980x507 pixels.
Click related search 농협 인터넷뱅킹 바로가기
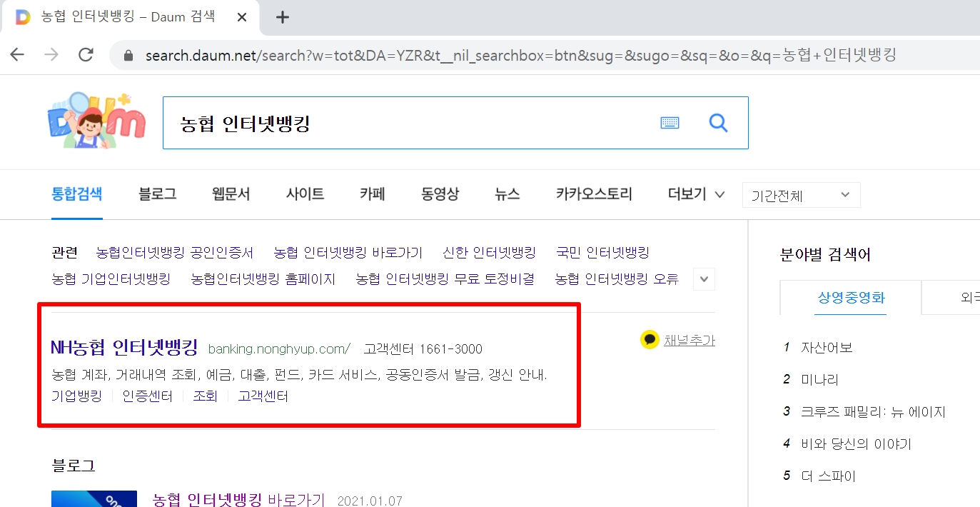click(x=348, y=252)
